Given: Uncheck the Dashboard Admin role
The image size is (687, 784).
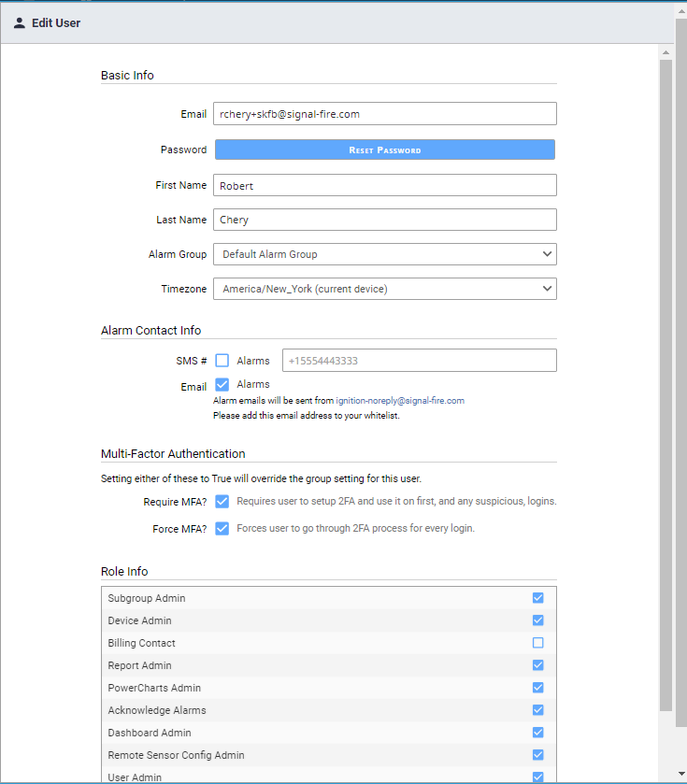Looking at the screenshot, I should point(538,733).
